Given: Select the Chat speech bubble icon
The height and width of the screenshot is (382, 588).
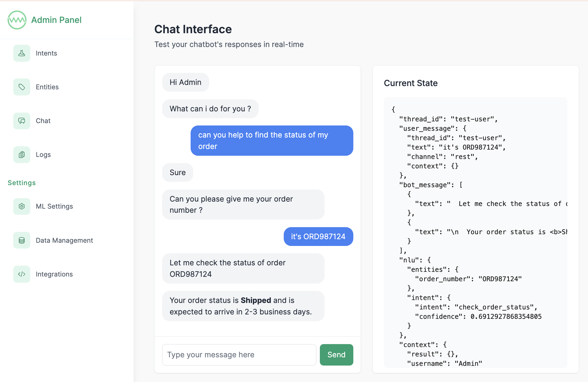Looking at the screenshot, I should [x=21, y=121].
